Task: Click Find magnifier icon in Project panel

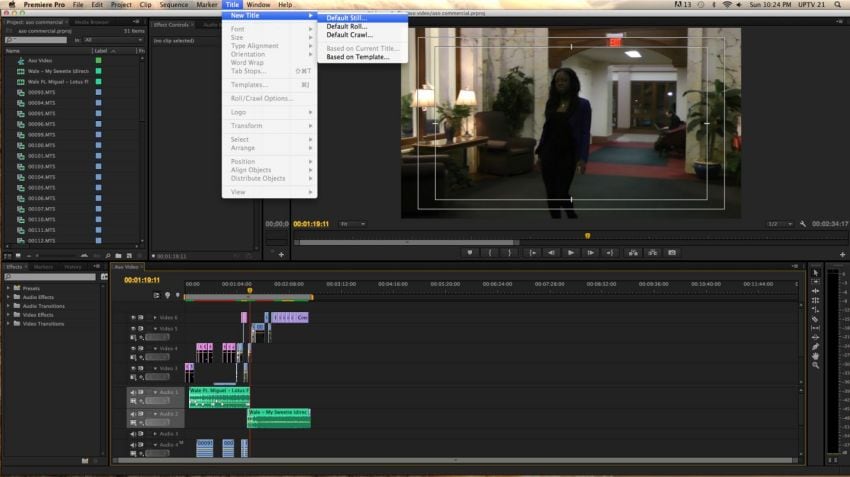Action: (108, 255)
